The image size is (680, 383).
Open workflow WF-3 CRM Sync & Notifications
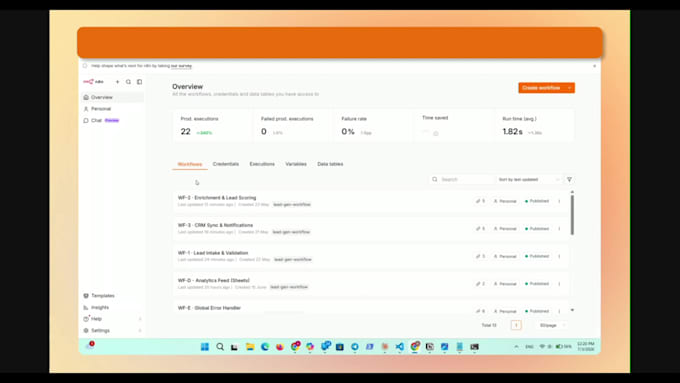(215, 225)
